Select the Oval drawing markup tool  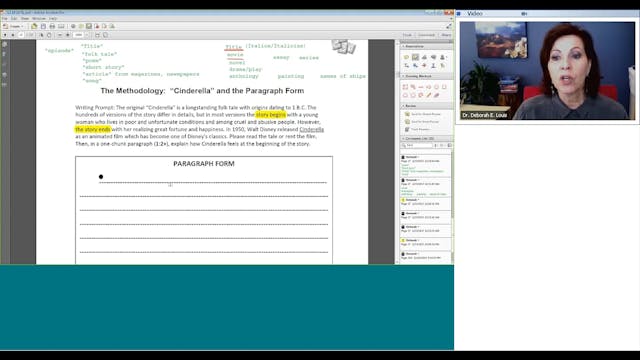click(x=436, y=87)
